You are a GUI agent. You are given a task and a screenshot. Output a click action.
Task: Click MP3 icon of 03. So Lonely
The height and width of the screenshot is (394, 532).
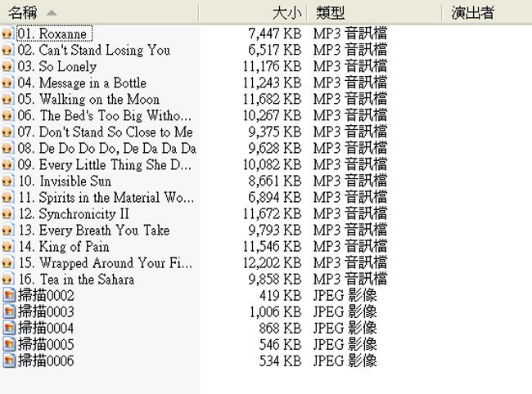8,66
